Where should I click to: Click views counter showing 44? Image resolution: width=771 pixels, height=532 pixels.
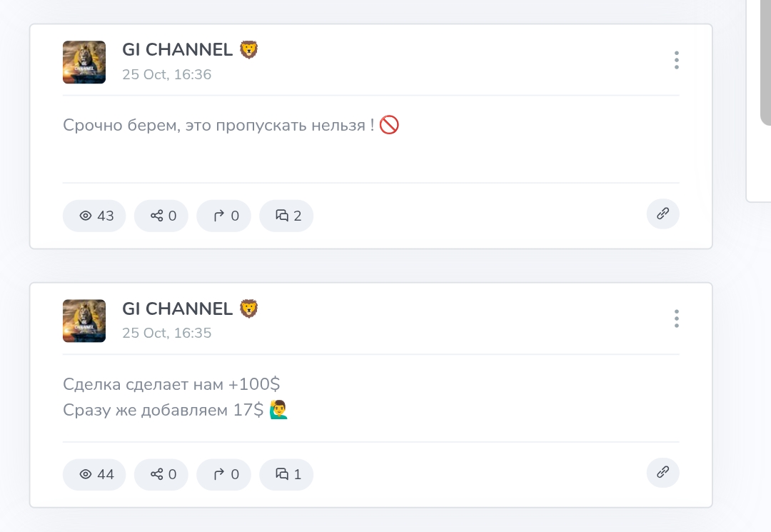(95, 474)
